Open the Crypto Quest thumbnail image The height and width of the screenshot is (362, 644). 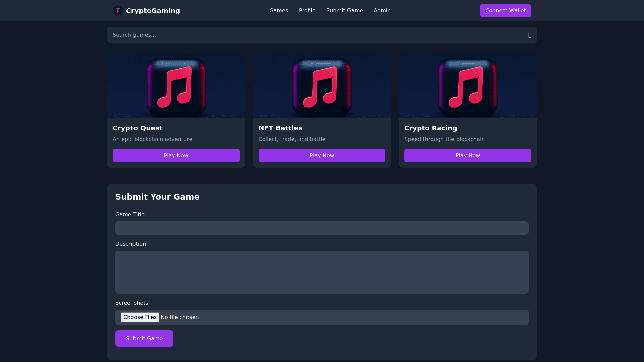(x=176, y=86)
